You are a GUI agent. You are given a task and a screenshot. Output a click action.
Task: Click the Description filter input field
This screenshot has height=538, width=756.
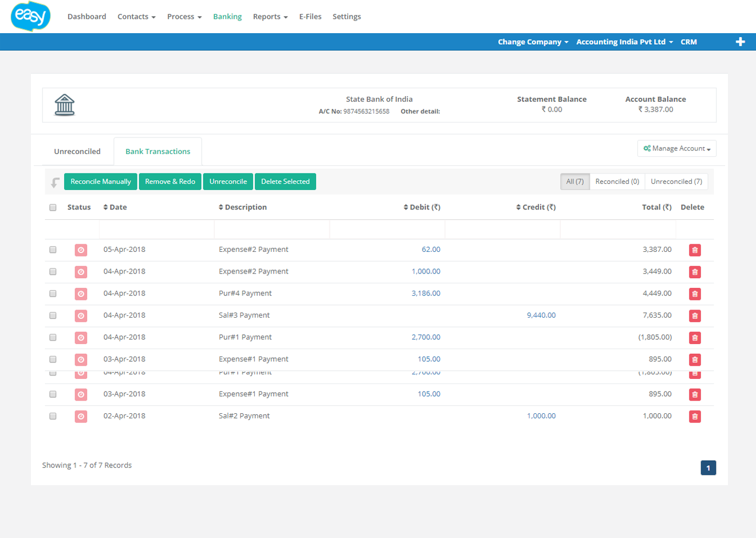tap(272, 229)
